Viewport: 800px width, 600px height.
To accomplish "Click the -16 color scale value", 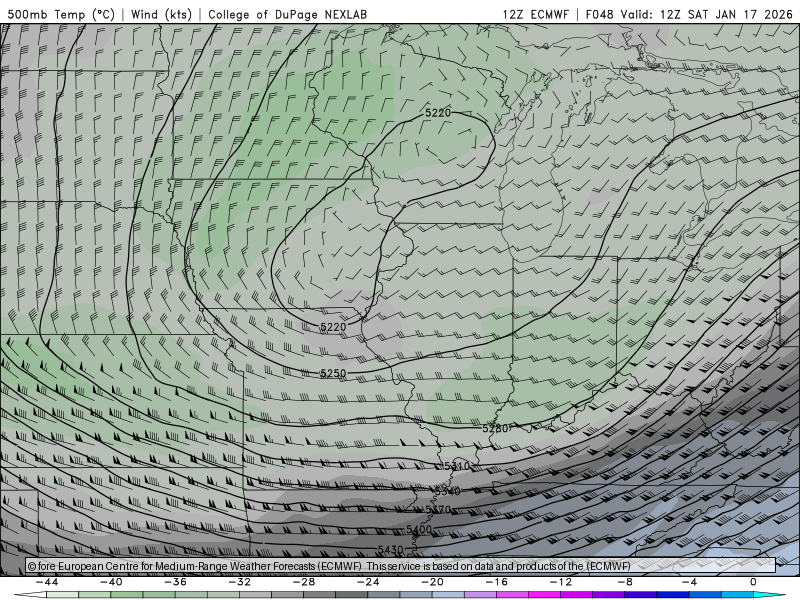I will pos(497,582).
